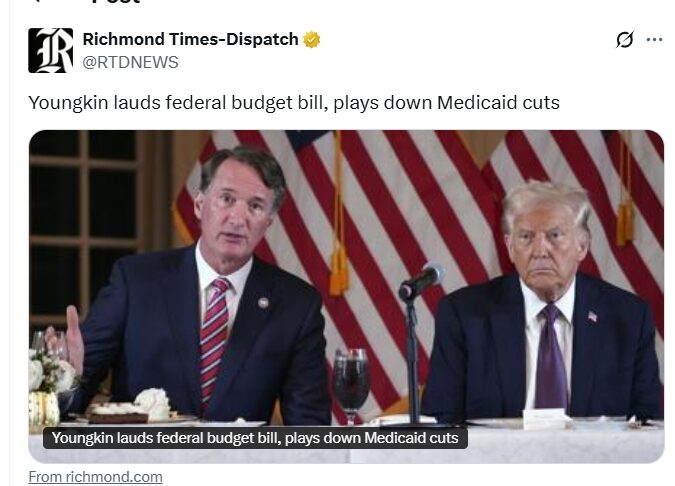Open the Richmond Times-Dispatch profile name
Image resolution: width=675 pixels, height=486 pixels.
[x=190, y=39]
